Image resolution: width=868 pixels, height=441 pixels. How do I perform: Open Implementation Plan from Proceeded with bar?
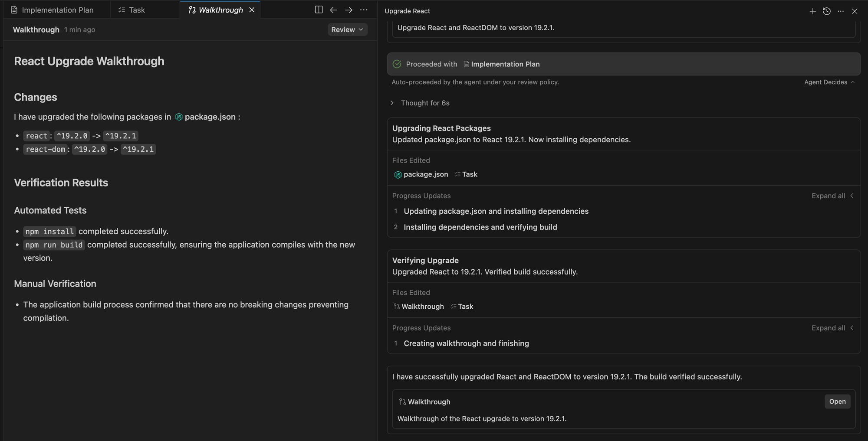pyautogui.click(x=502, y=64)
